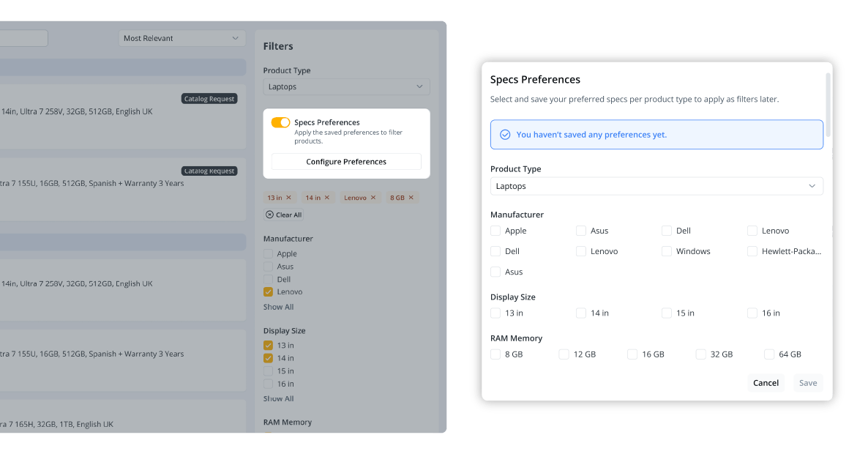Open the Most Relevant sort dropdown

pyautogui.click(x=182, y=38)
